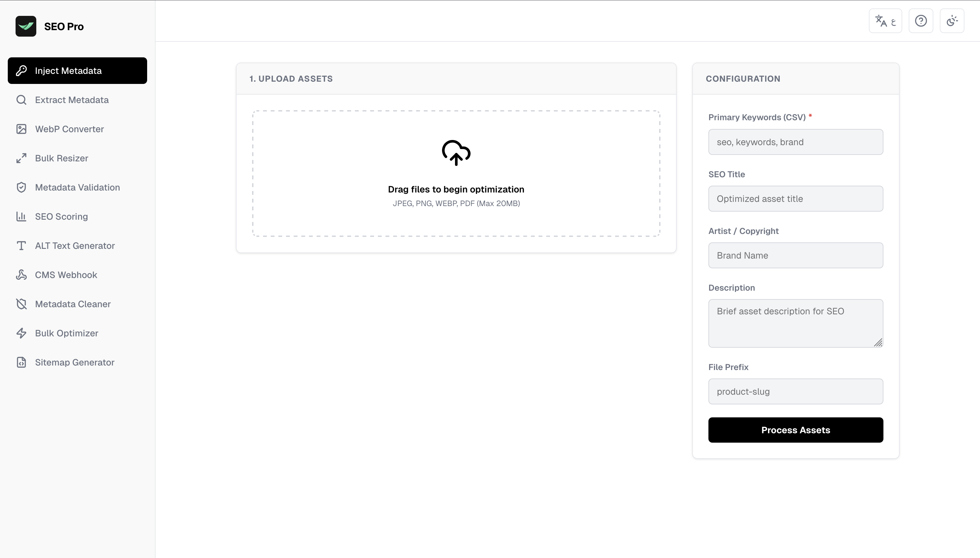Click the cloud upload icon
The image size is (980, 558).
tap(456, 153)
